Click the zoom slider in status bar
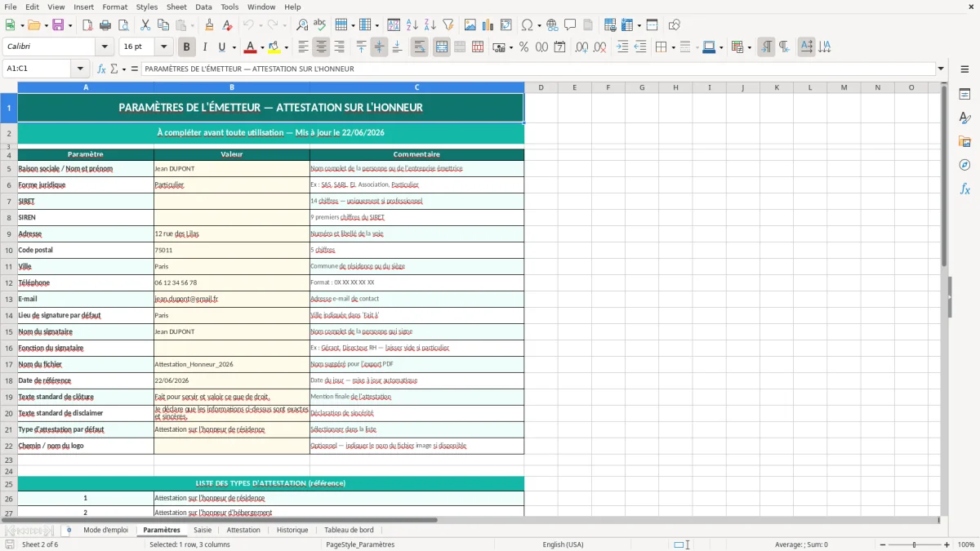The width and height of the screenshot is (980, 551). coord(915,544)
